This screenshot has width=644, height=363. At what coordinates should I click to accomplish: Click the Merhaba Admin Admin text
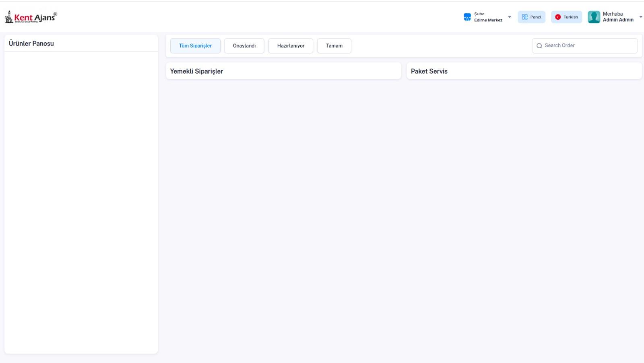coord(618,17)
